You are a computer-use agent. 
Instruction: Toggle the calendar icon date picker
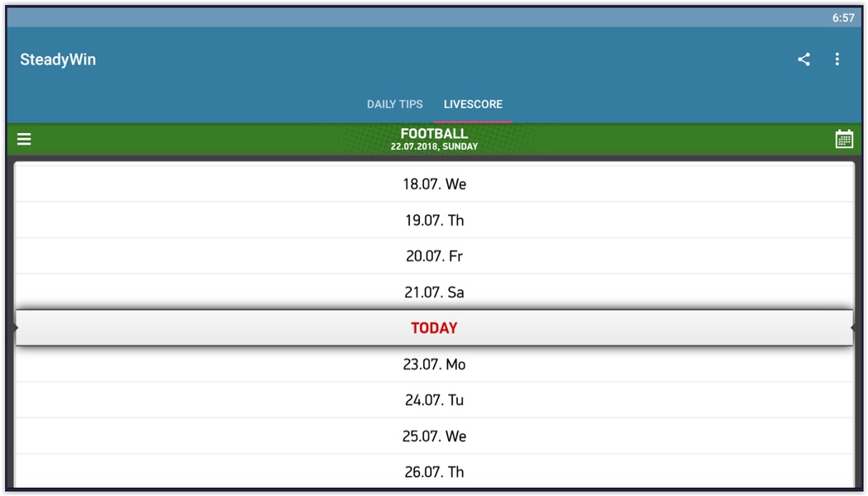coord(844,139)
